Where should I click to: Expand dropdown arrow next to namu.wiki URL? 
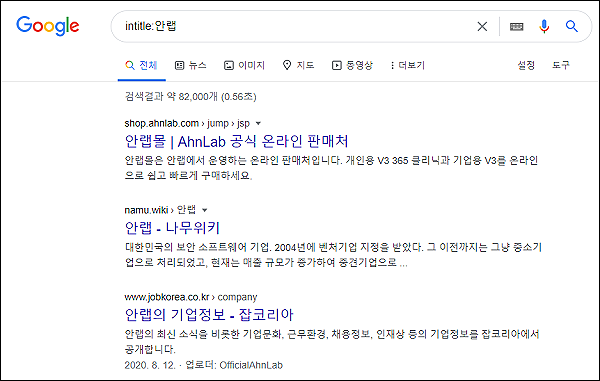point(205,210)
